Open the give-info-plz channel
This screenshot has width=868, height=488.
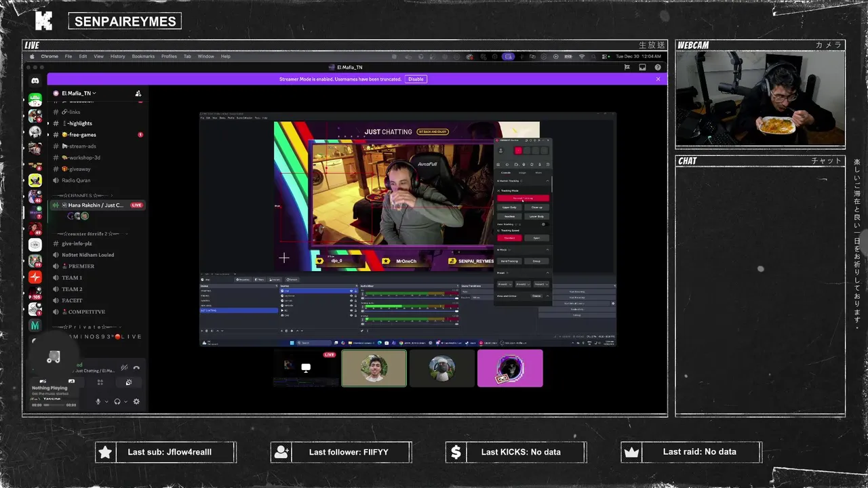click(x=96, y=243)
